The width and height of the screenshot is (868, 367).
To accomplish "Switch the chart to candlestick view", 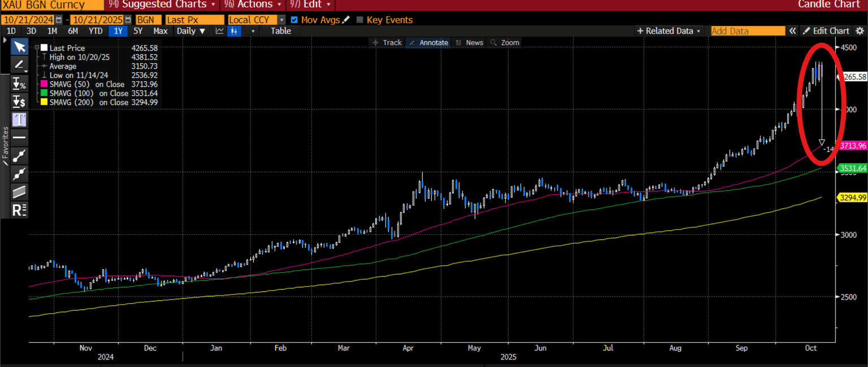I will [234, 31].
